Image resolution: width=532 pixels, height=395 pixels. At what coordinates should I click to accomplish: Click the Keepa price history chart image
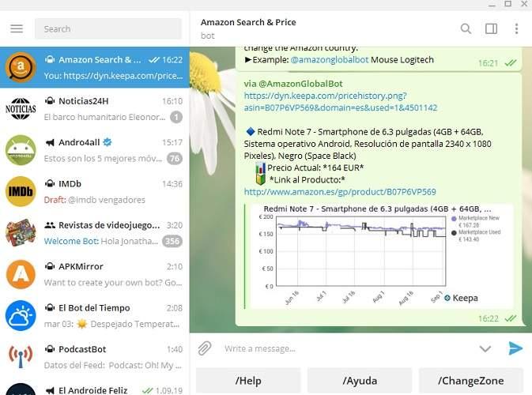click(x=379, y=255)
